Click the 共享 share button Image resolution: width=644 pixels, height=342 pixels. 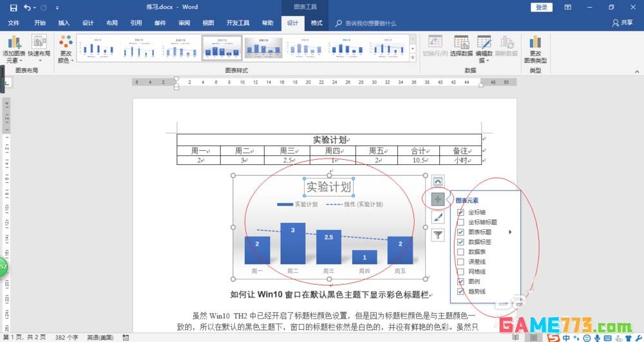[622, 23]
